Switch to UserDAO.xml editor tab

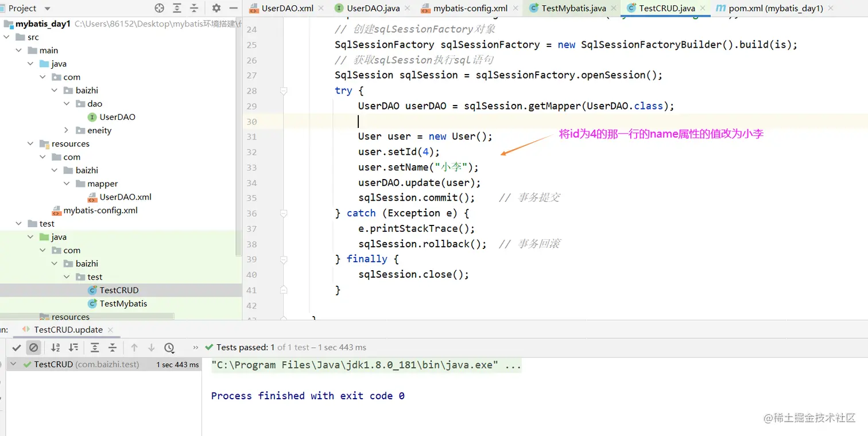tap(288, 8)
